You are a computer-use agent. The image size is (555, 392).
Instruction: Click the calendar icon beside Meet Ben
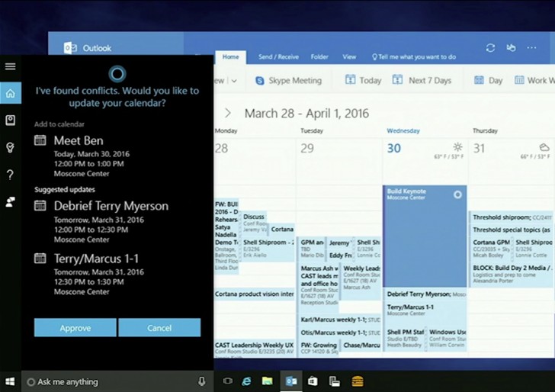click(x=40, y=140)
